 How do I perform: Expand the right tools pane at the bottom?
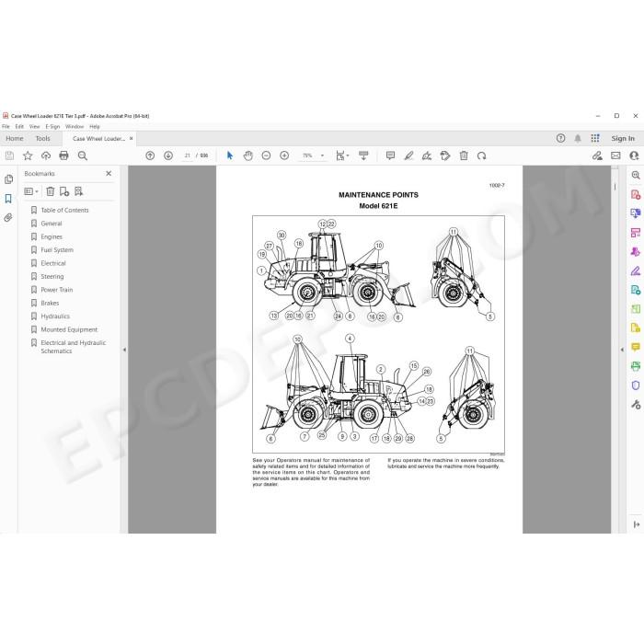click(x=636, y=524)
